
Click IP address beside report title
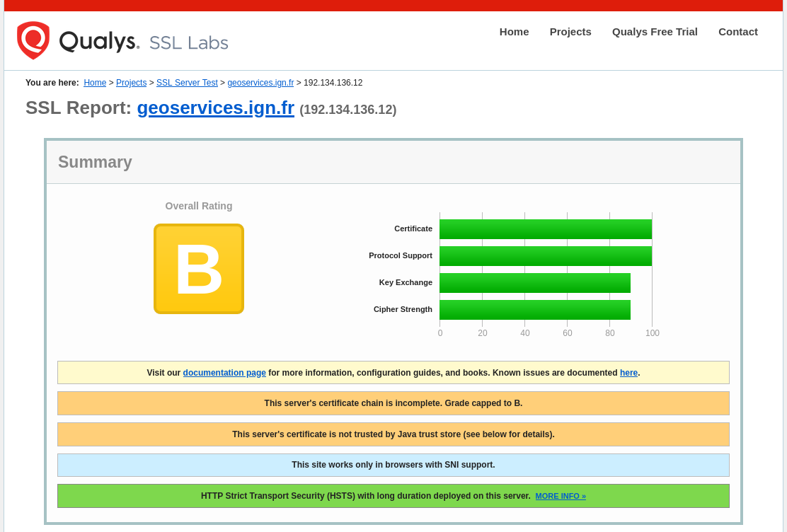[347, 110]
